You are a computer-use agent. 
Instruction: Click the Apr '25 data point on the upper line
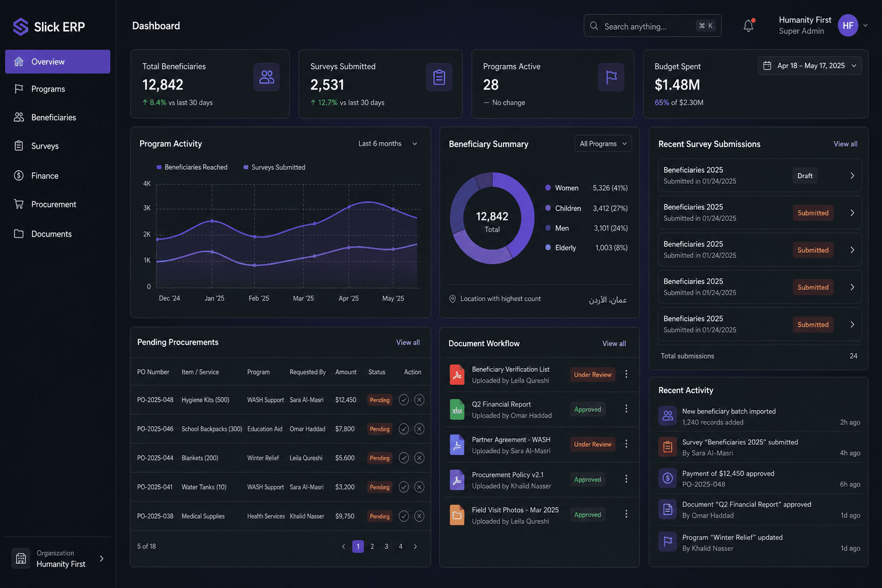[349, 208]
